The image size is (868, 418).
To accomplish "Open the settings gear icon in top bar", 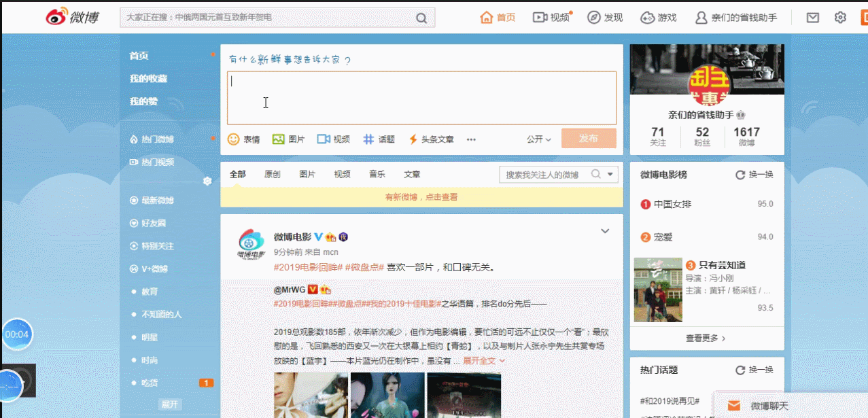I will 840,18.
